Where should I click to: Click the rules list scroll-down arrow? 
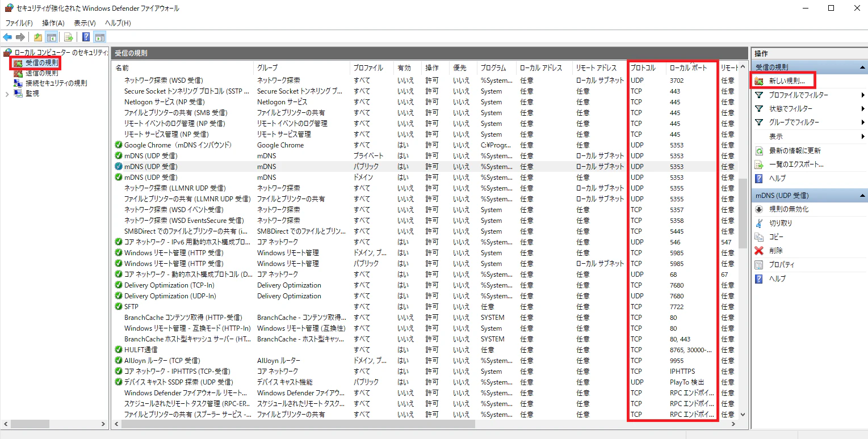[x=743, y=415]
